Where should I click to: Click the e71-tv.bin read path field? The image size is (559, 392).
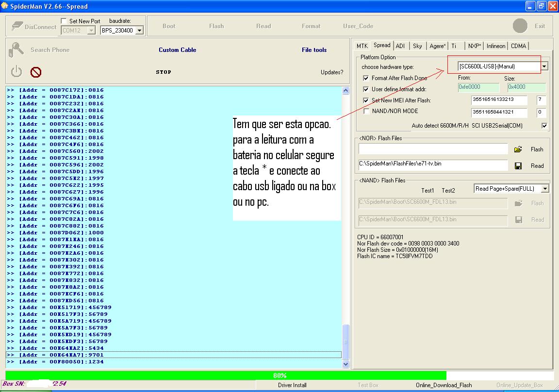tap(433, 164)
